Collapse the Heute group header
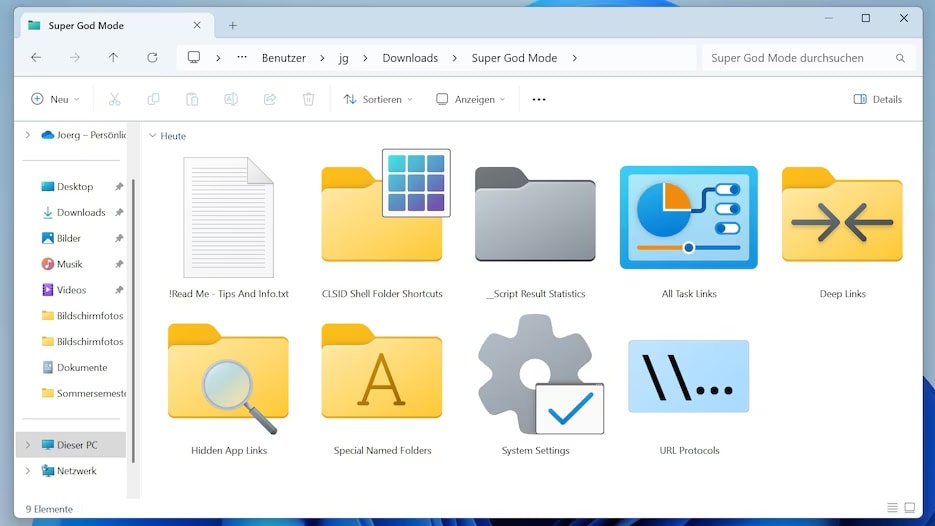 tap(153, 136)
